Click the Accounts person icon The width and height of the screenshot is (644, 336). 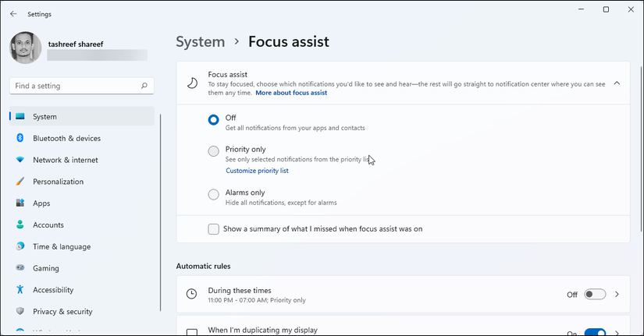coord(20,225)
